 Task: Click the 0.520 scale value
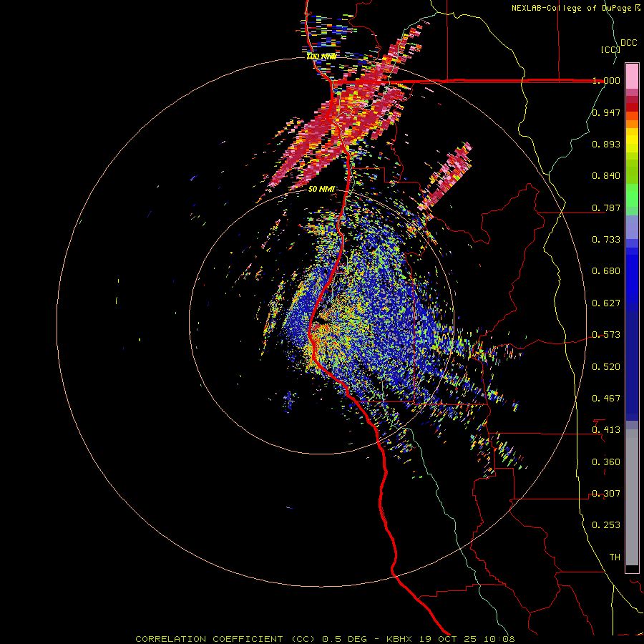pyautogui.click(x=606, y=367)
